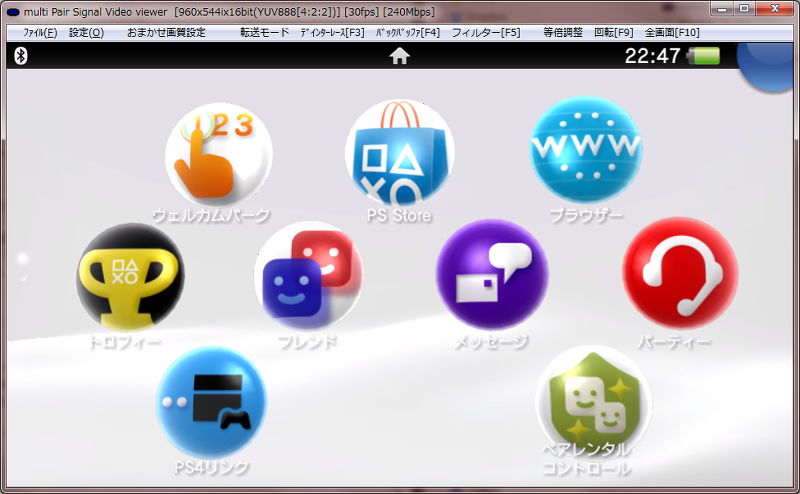Click the green battery indicator
This screenshot has height=494, width=800.
point(703,56)
